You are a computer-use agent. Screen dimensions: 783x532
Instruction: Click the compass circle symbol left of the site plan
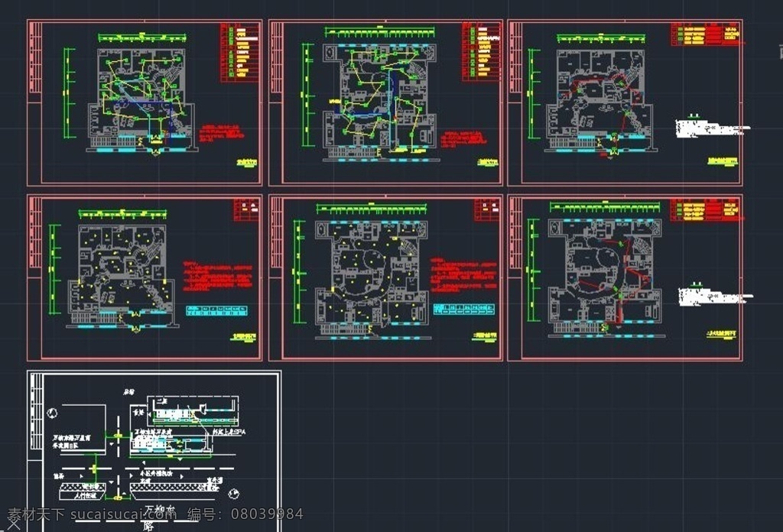click(52, 414)
